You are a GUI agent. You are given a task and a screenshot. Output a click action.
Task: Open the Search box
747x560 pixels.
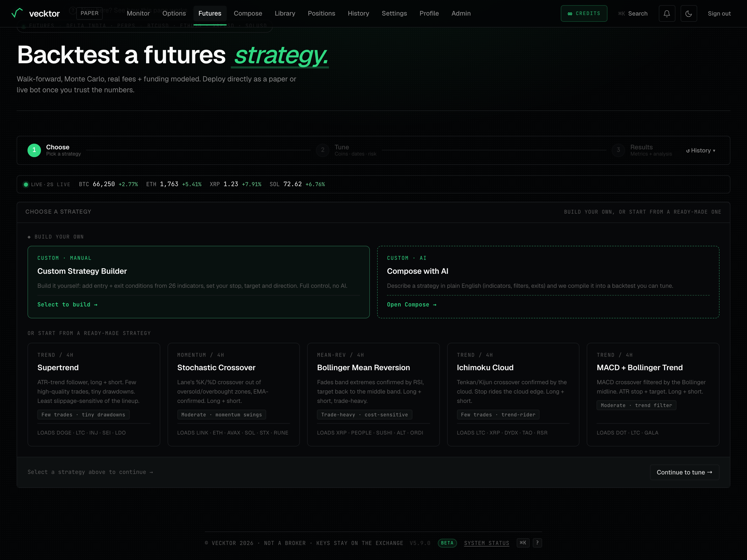pyautogui.click(x=633, y=13)
